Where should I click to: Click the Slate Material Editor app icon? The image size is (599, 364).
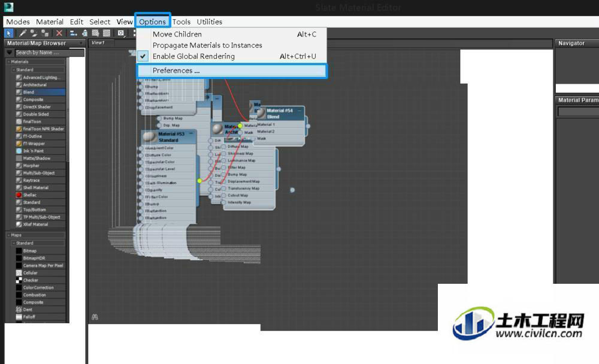pyautogui.click(x=8, y=7)
